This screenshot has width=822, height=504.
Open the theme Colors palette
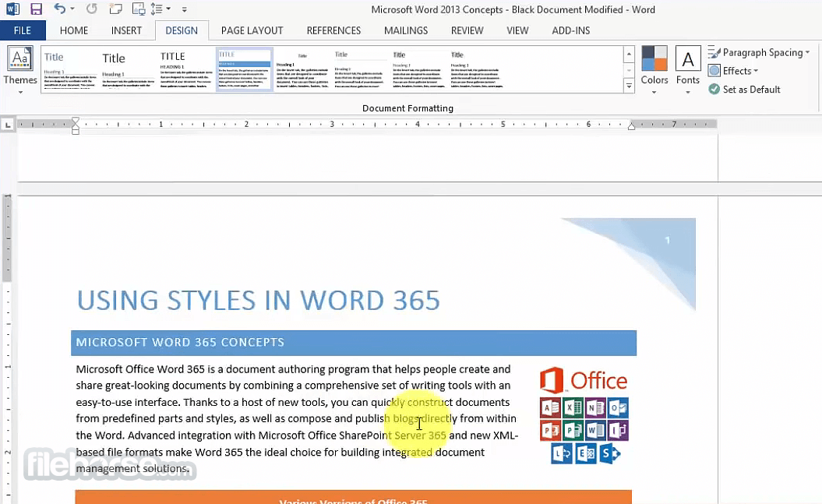tap(654, 70)
